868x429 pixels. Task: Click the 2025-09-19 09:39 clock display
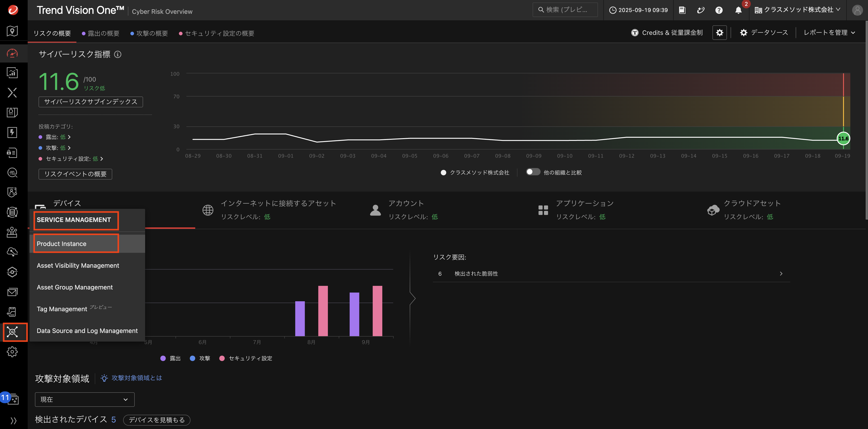coord(638,10)
